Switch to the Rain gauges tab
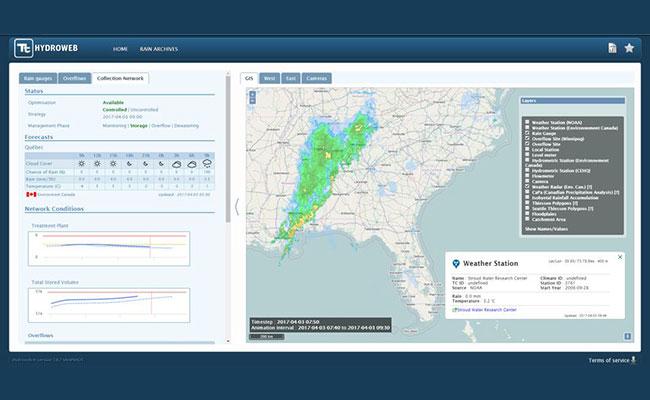This screenshot has width=650, height=400. point(38,78)
